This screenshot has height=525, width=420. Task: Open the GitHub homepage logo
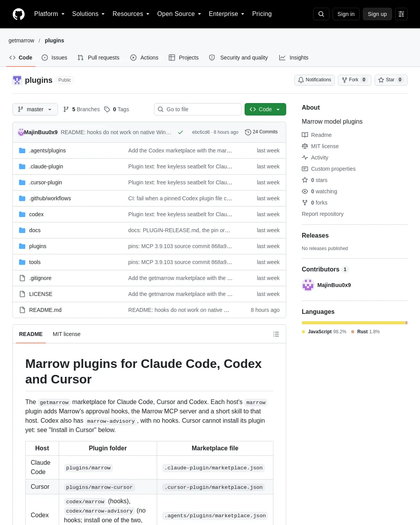pyautogui.click(x=19, y=14)
